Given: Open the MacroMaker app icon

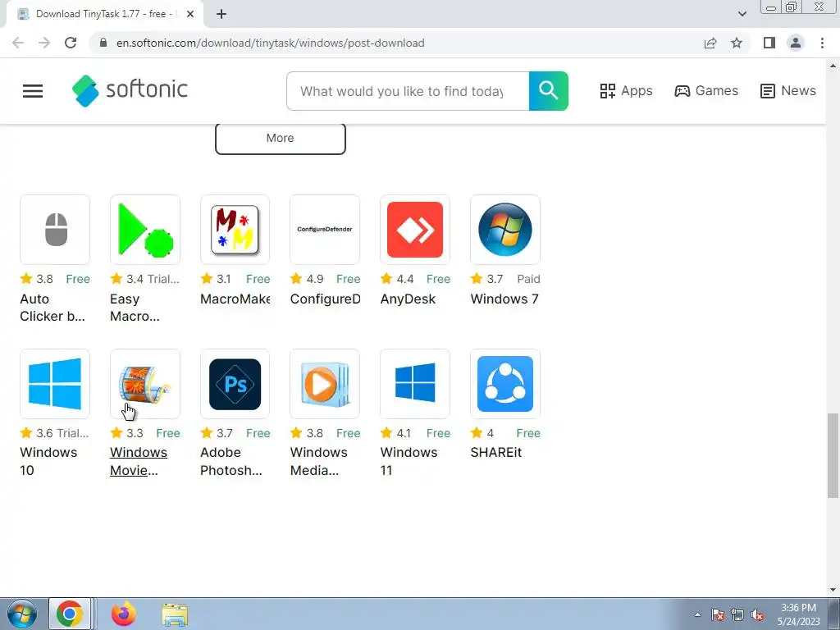Looking at the screenshot, I should tap(235, 230).
